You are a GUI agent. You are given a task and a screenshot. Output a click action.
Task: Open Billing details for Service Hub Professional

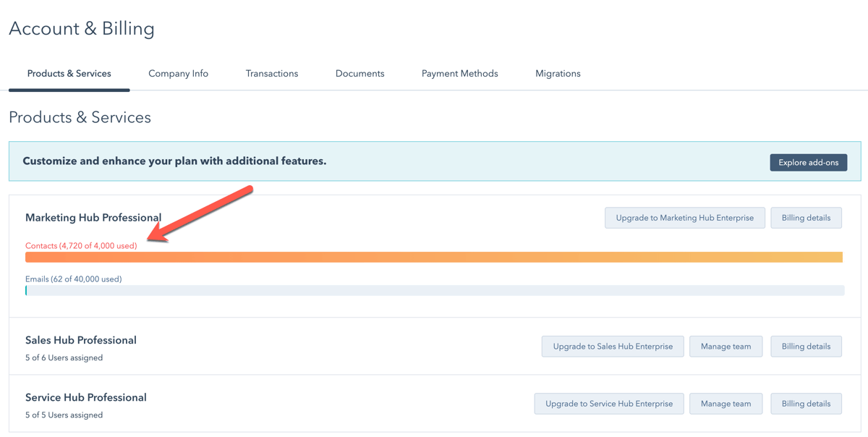pyautogui.click(x=806, y=403)
